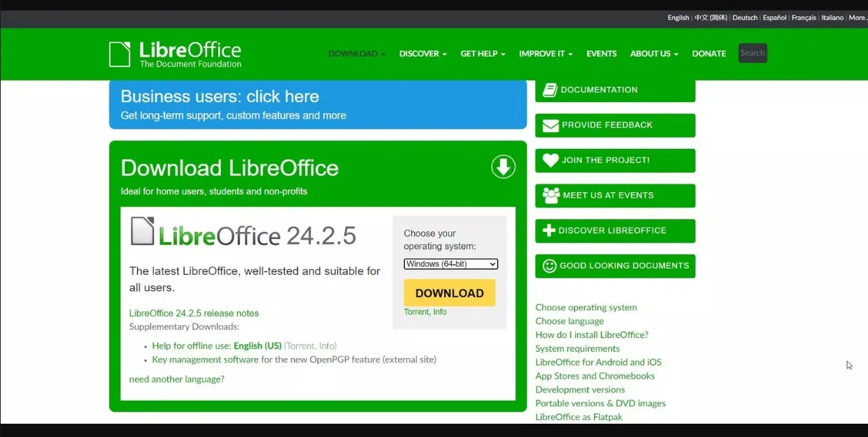The image size is (868, 437).
Task: Click the smiley icon on Good Looking Documents
Action: tap(549, 266)
